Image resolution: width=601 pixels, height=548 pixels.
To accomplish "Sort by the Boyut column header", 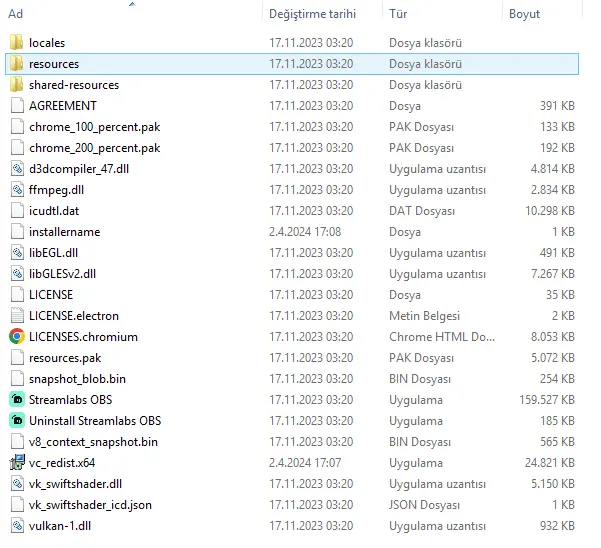I will coord(524,14).
